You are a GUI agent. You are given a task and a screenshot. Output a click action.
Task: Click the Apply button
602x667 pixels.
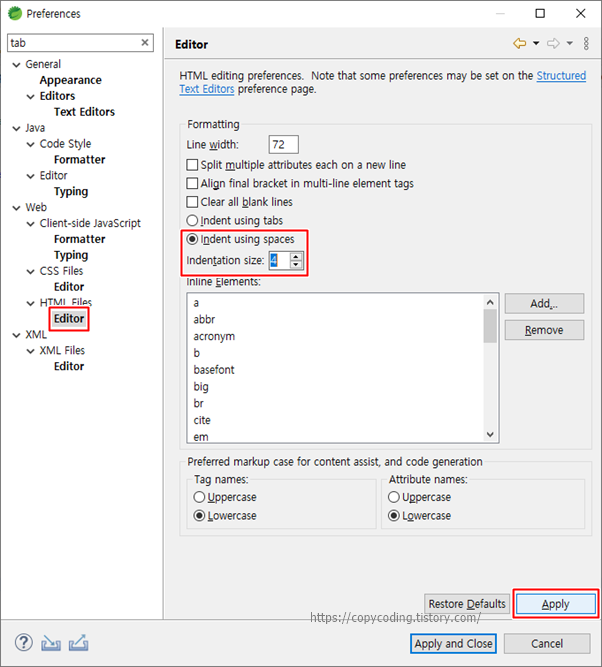click(555, 604)
